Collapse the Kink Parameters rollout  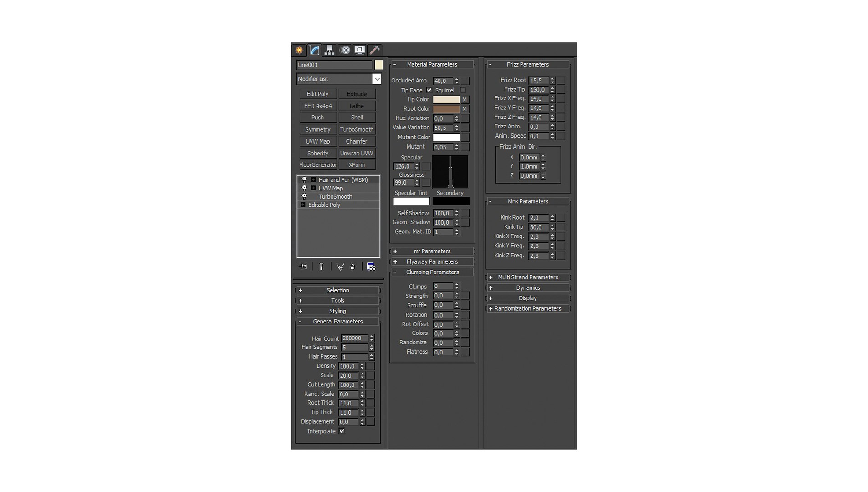click(528, 201)
